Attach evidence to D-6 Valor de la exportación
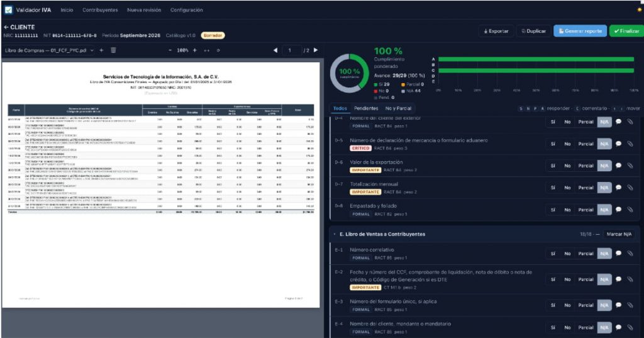Image resolution: width=644 pixels, height=338 pixels. click(630, 166)
